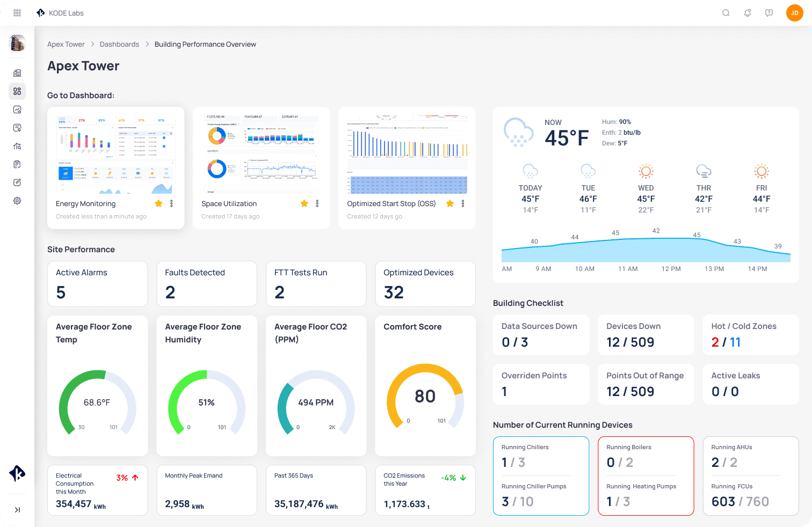Open the Dashboards breadcrumb link
Viewport: 812px width, 527px height.
click(x=119, y=44)
